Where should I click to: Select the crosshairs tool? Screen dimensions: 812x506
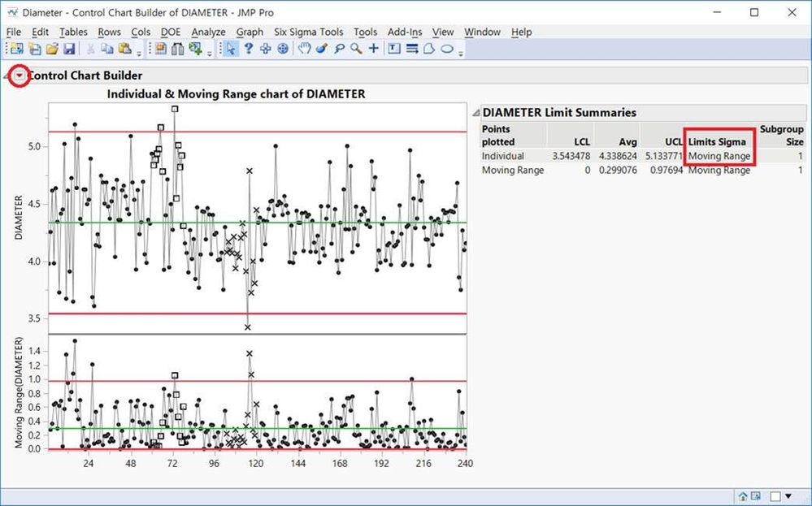tap(374, 50)
